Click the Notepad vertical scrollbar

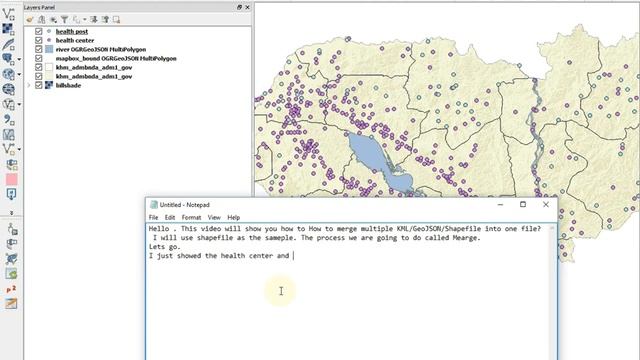[x=552, y=291]
